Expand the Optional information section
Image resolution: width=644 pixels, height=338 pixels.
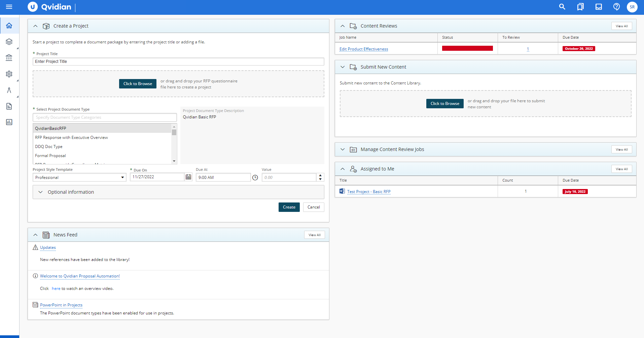[178, 192]
